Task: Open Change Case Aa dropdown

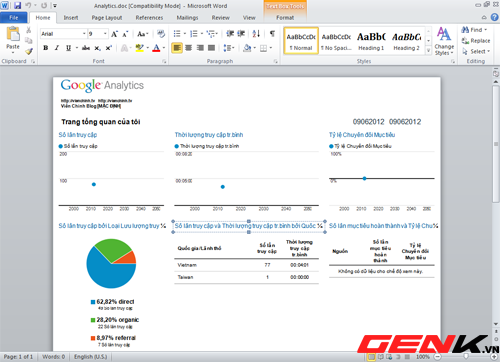Action: pos(143,34)
